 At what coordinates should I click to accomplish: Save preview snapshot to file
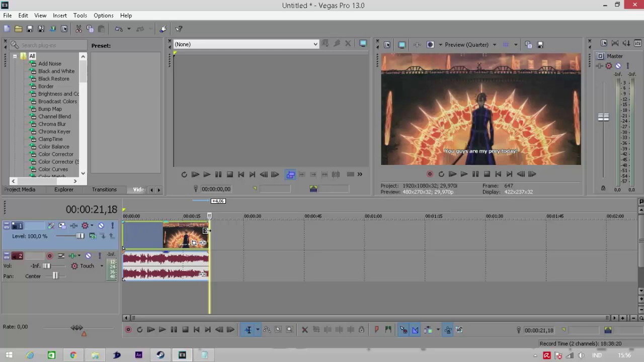pyautogui.click(x=540, y=45)
